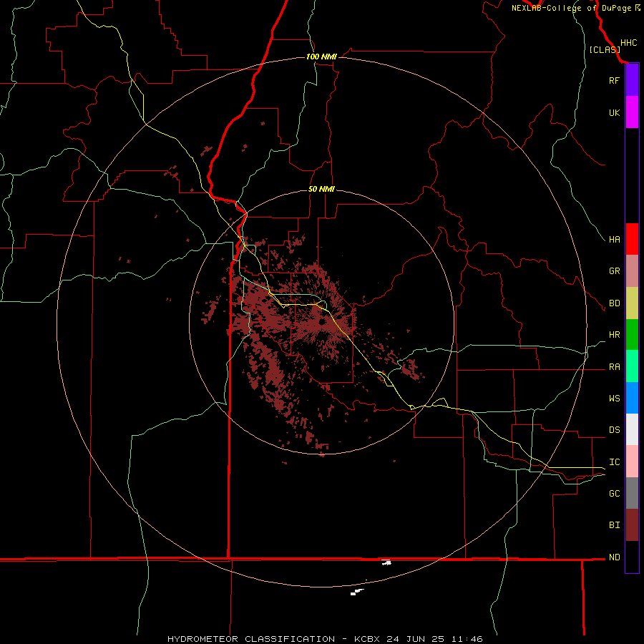Click the DS white legend swatch
The image size is (644, 644).
(632, 429)
